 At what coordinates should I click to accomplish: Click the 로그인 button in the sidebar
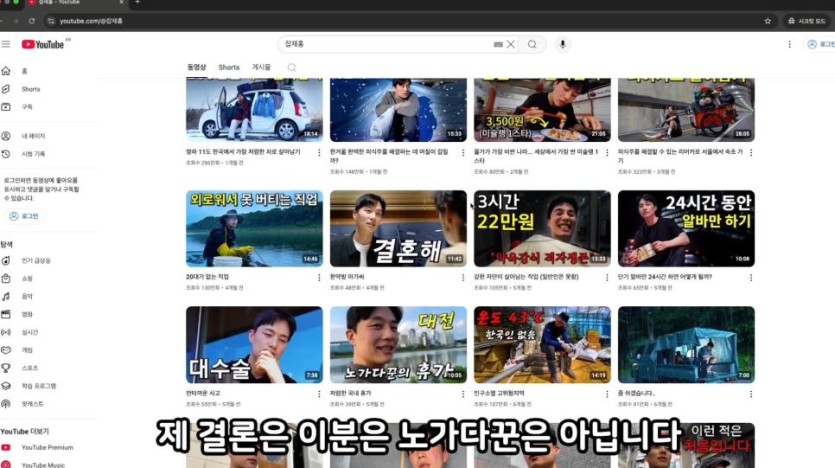[x=25, y=216]
